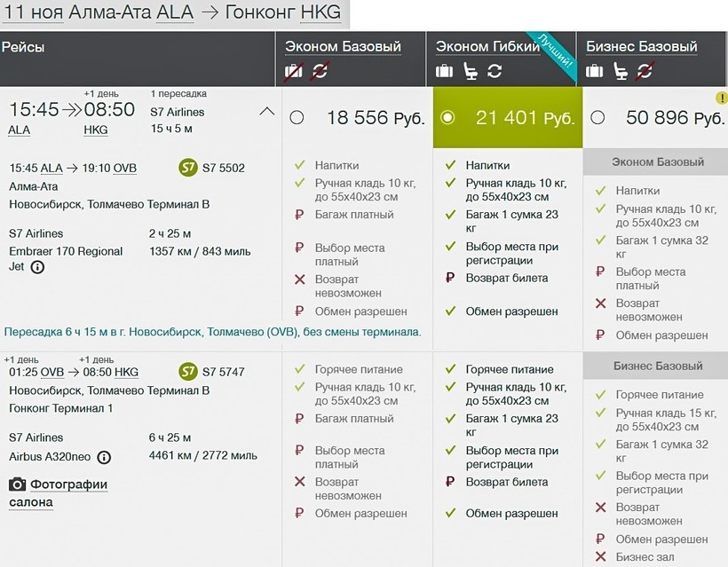
Task: Select the 50 896 Руб. Бизнес Базовый fare
Action: [x=597, y=117]
